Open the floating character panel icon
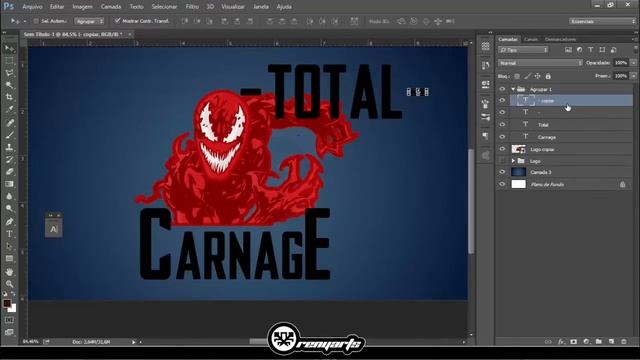The height and width of the screenshot is (360, 640). 53,229
